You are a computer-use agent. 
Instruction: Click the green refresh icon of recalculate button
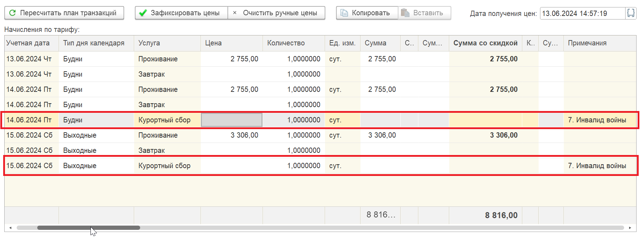[x=12, y=13]
